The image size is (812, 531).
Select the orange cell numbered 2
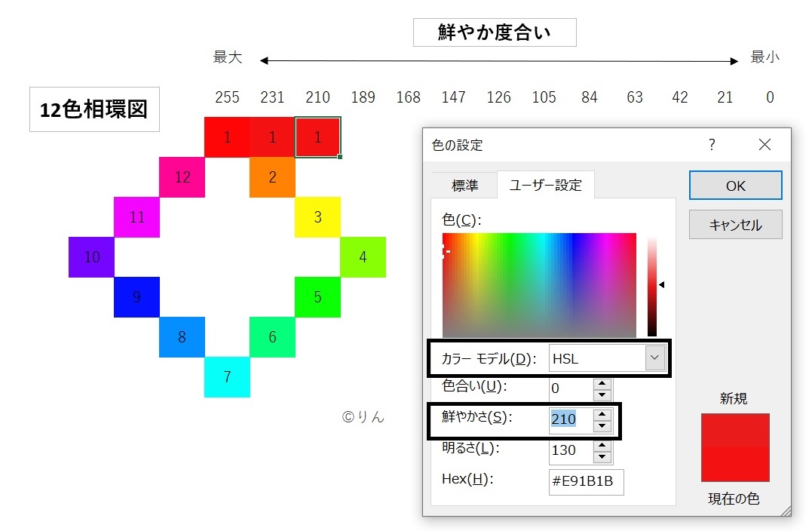point(272,176)
